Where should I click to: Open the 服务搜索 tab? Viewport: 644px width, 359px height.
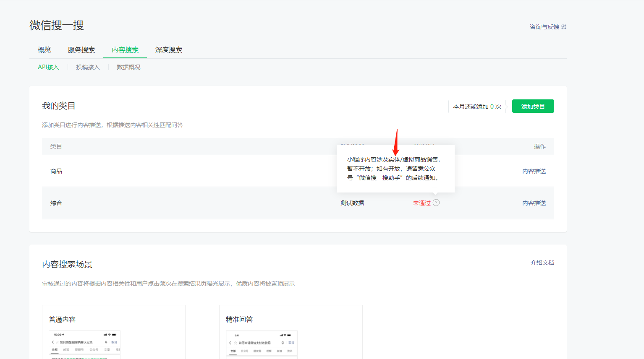pyautogui.click(x=81, y=50)
